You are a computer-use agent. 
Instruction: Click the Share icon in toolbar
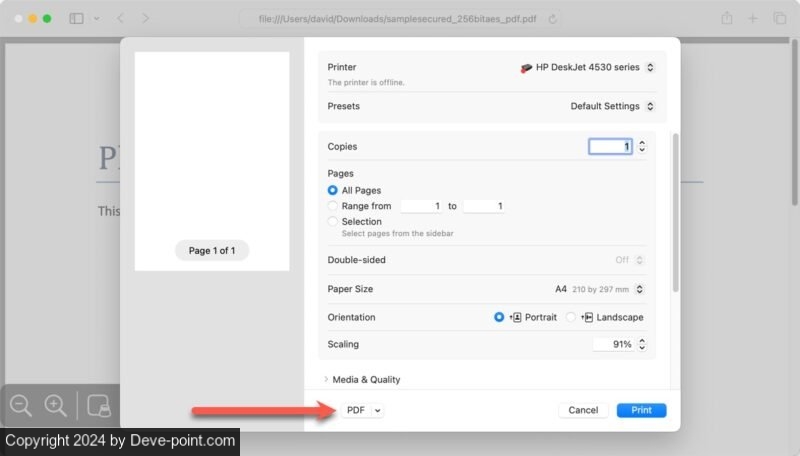[x=727, y=18]
